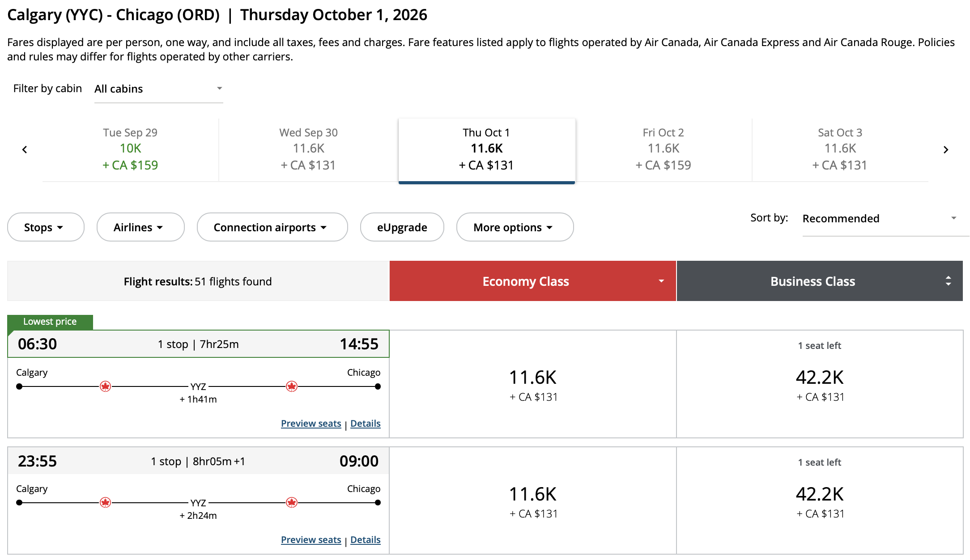Click the '+ 2h24m' layover text

[198, 516]
